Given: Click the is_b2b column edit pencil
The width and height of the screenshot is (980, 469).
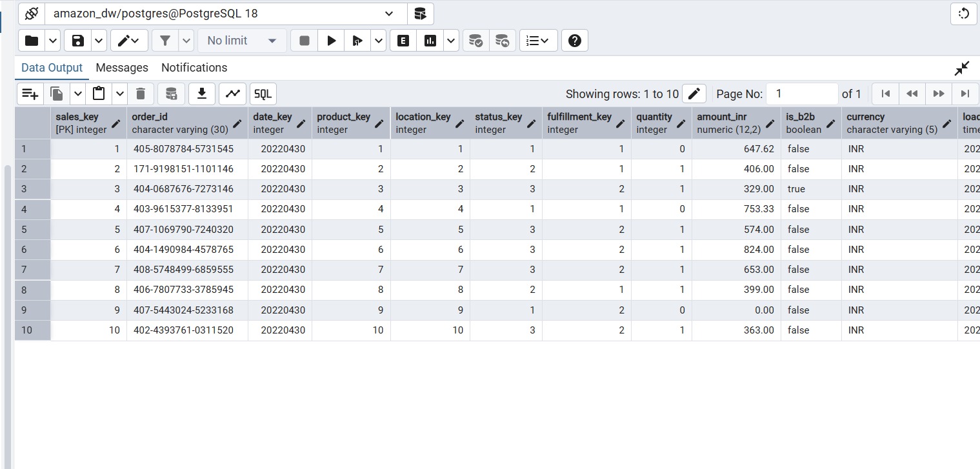Looking at the screenshot, I should 831,123.
